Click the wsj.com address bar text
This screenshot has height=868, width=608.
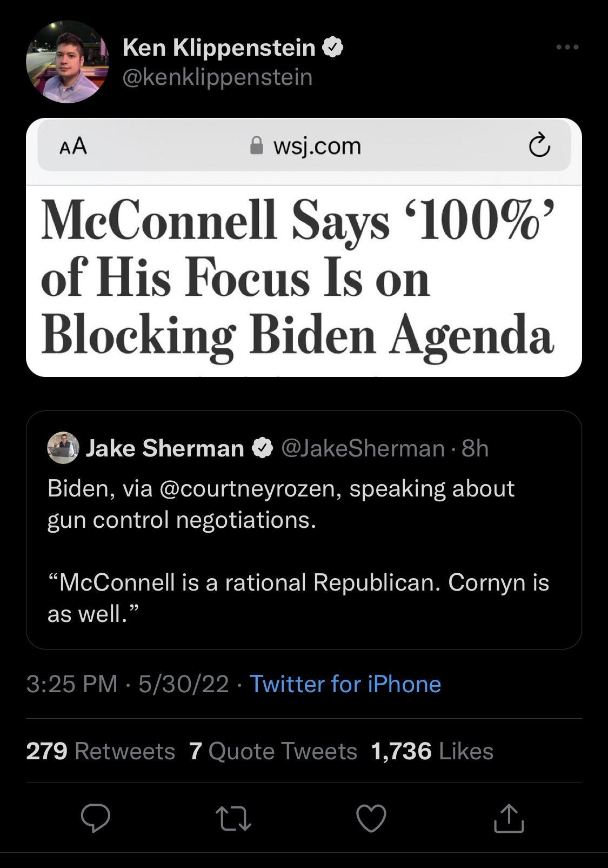point(318,145)
